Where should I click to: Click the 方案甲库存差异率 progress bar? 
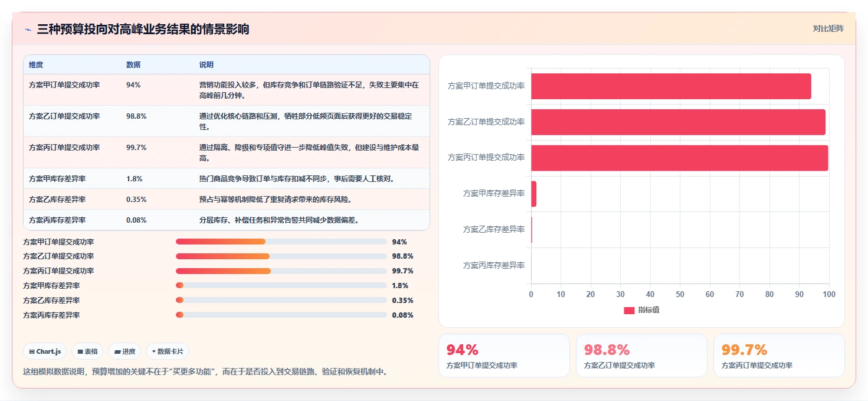pos(281,286)
